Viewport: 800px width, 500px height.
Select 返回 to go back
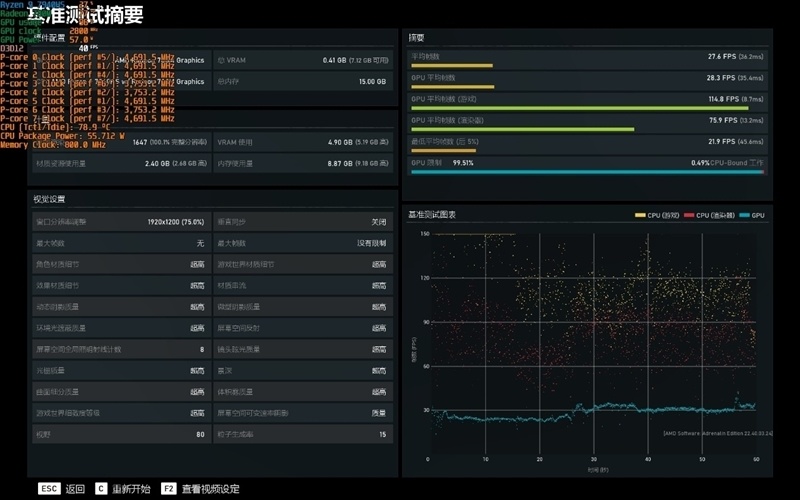[x=75, y=489]
